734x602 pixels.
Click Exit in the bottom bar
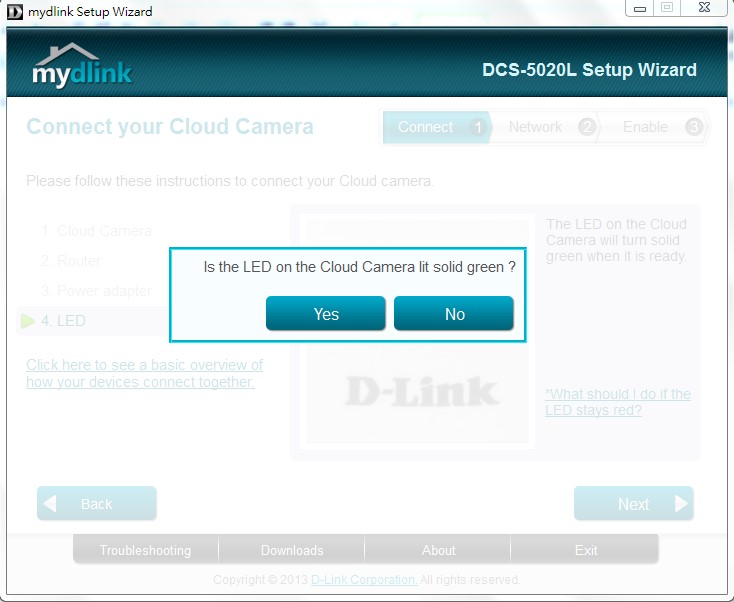pyautogui.click(x=585, y=550)
